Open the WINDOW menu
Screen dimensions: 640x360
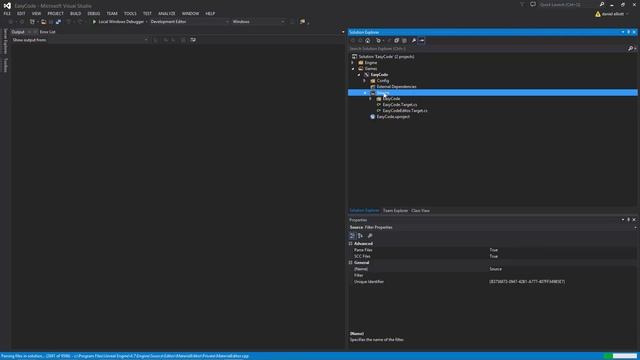190,13
